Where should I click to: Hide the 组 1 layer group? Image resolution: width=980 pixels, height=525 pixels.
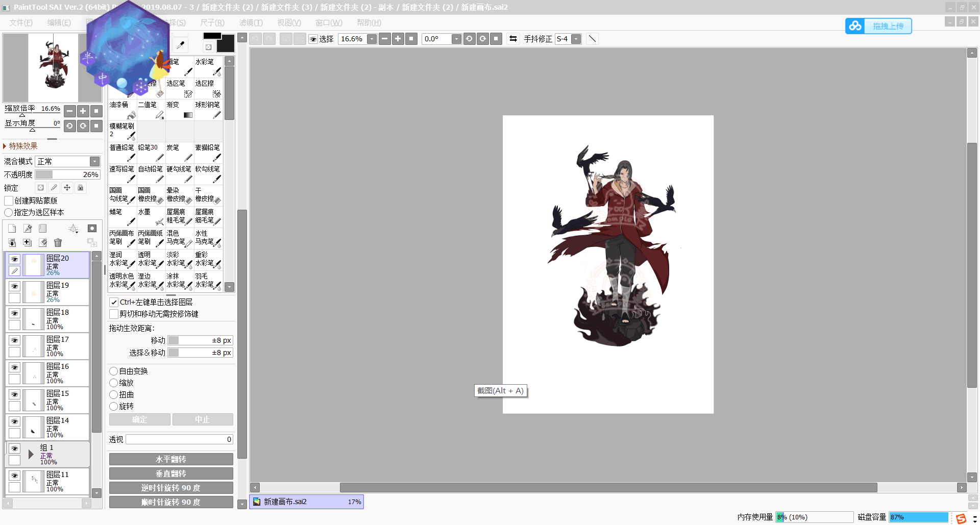(14, 448)
